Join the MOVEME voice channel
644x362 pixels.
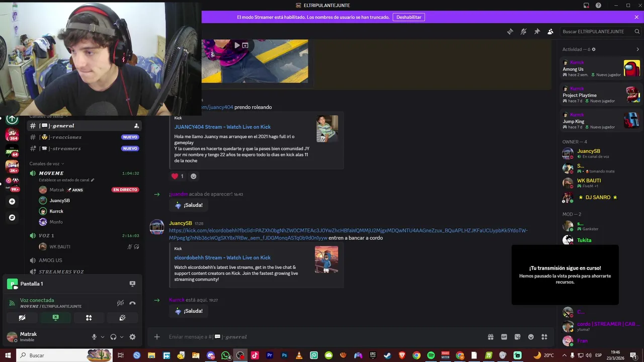pos(84,173)
